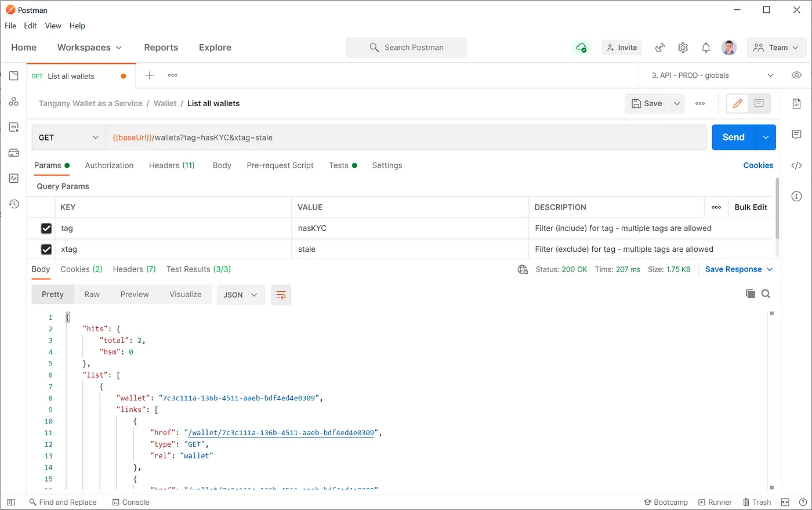The width and height of the screenshot is (812, 510).
Task: Open the notifications bell
Action: [706, 48]
